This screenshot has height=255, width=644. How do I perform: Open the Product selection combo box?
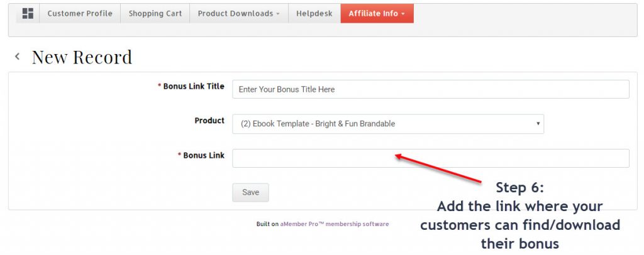(388, 124)
